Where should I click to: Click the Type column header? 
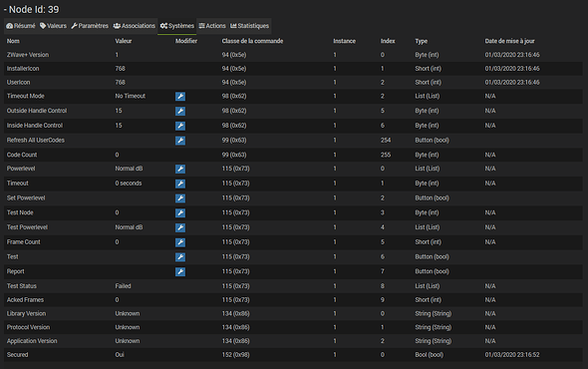[x=422, y=41]
